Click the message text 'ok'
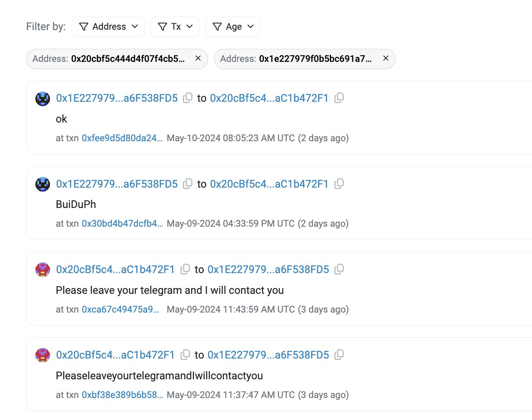The width and height of the screenshot is (532, 420). [61, 119]
